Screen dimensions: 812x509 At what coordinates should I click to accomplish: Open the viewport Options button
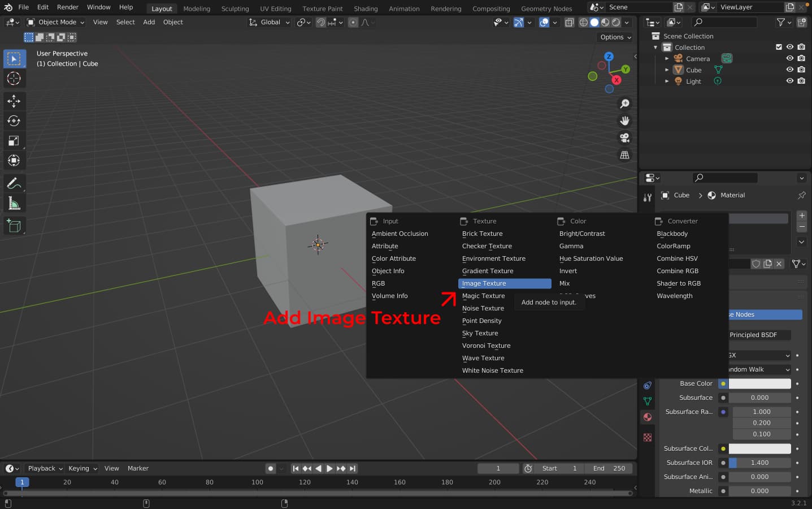pos(615,37)
